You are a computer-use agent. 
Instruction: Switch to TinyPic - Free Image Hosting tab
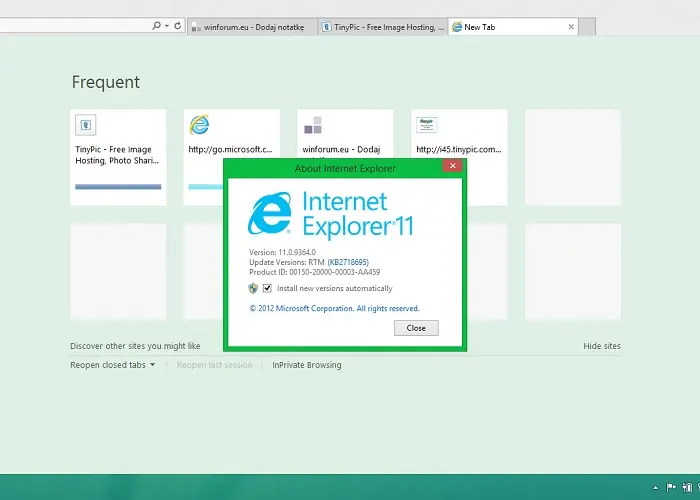pyautogui.click(x=383, y=27)
